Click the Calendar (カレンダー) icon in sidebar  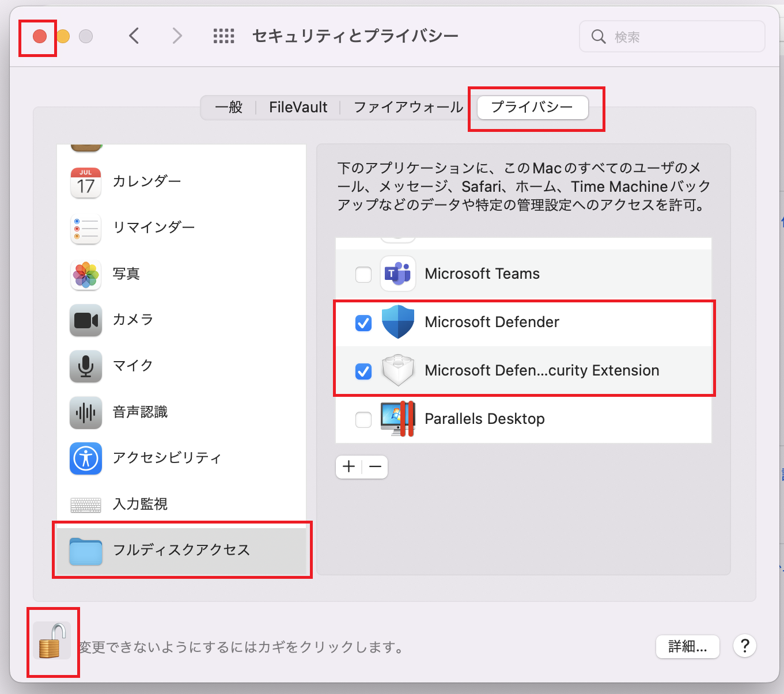86,183
